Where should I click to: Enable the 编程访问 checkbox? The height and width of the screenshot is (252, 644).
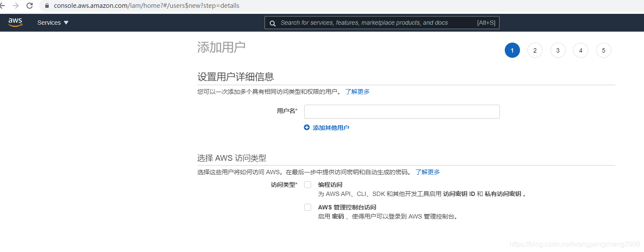[308, 185]
